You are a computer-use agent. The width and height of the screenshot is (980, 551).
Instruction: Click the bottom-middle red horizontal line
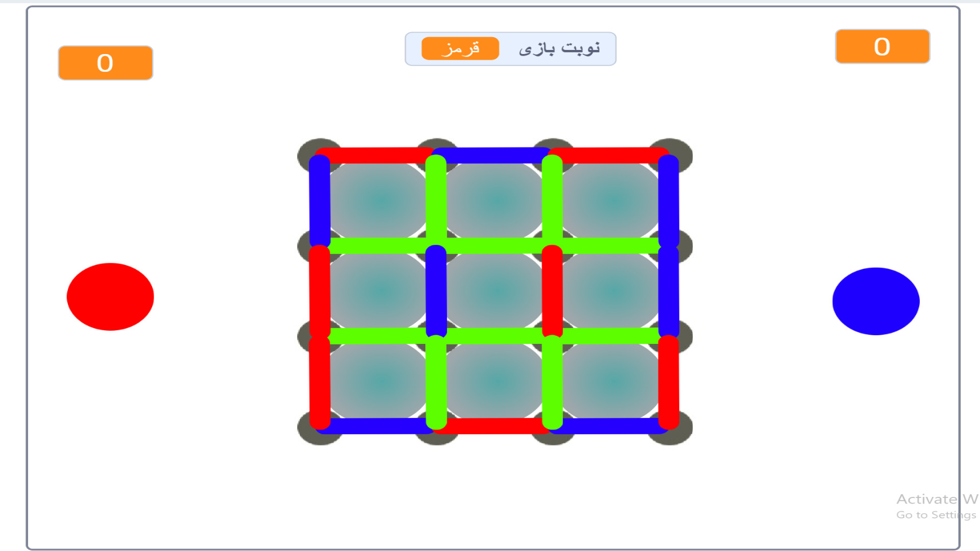493,425
